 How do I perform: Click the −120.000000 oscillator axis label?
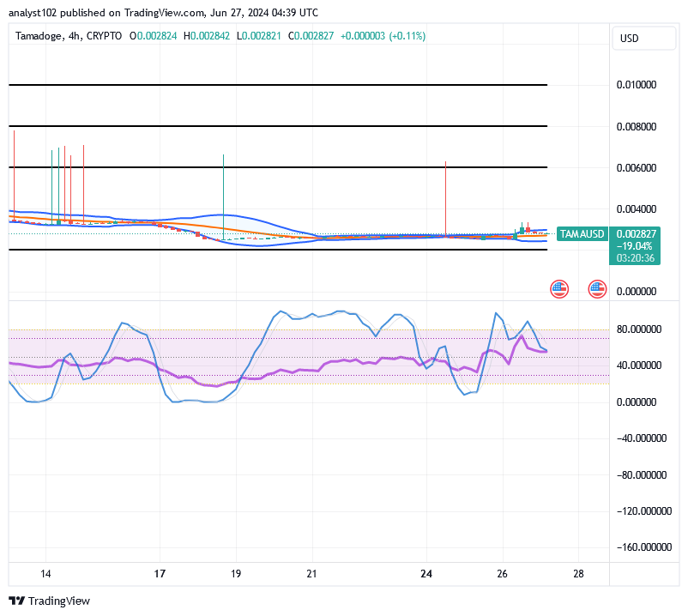click(x=643, y=510)
